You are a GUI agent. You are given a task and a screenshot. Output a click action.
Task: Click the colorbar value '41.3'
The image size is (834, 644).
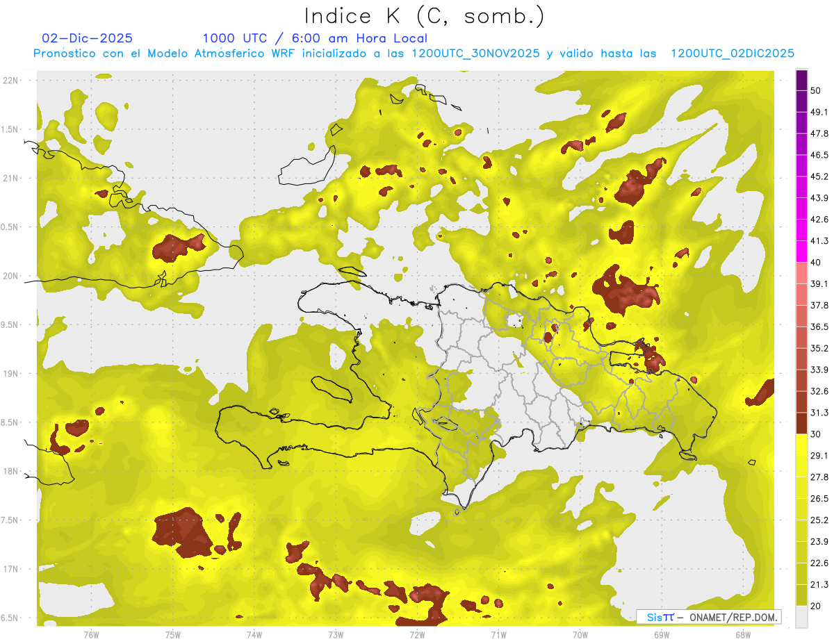point(820,241)
